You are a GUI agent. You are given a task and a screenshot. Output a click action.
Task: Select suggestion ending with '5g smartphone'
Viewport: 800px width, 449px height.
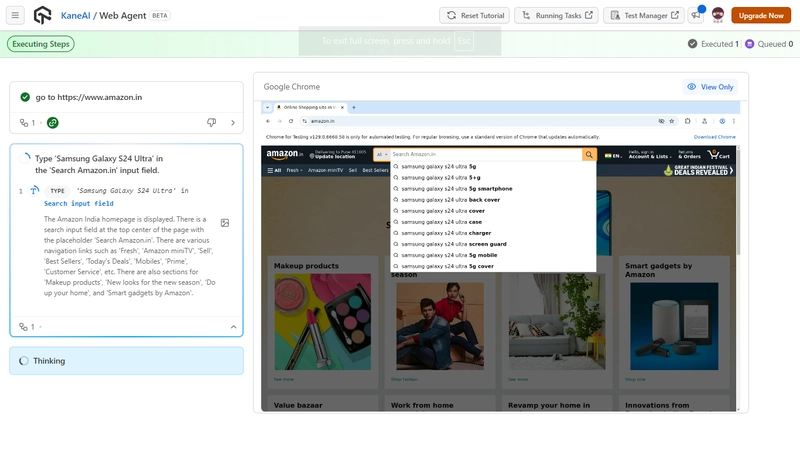493,189
